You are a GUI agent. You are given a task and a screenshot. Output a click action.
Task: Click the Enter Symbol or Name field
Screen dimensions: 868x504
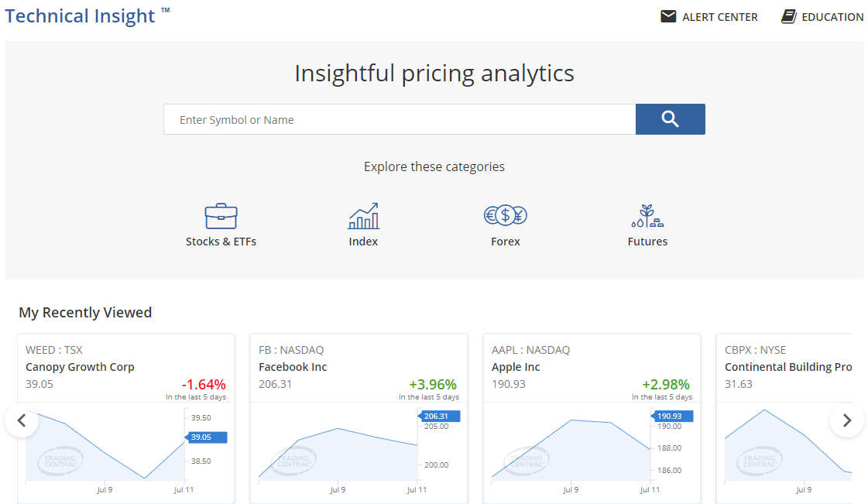coord(399,120)
